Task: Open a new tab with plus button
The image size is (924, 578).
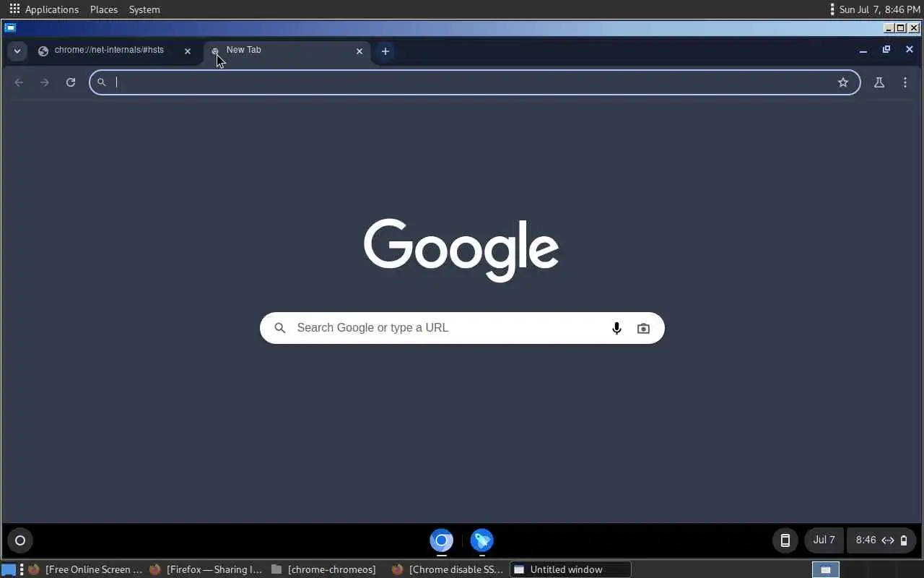Action: (x=385, y=51)
